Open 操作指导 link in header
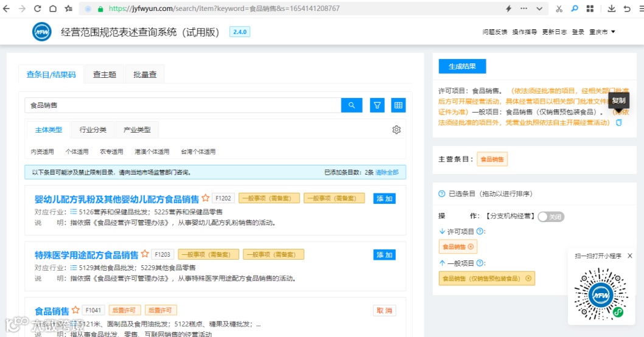The image size is (644, 337). coord(525,32)
